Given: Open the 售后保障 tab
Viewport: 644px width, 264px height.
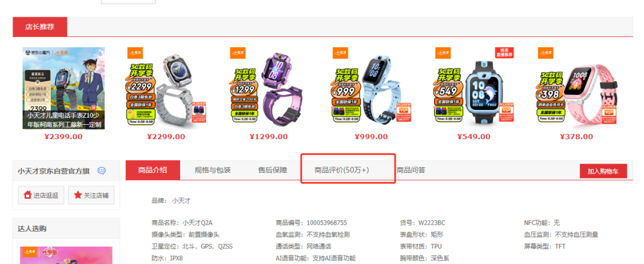Looking at the screenshot, I should coord(273,170).
